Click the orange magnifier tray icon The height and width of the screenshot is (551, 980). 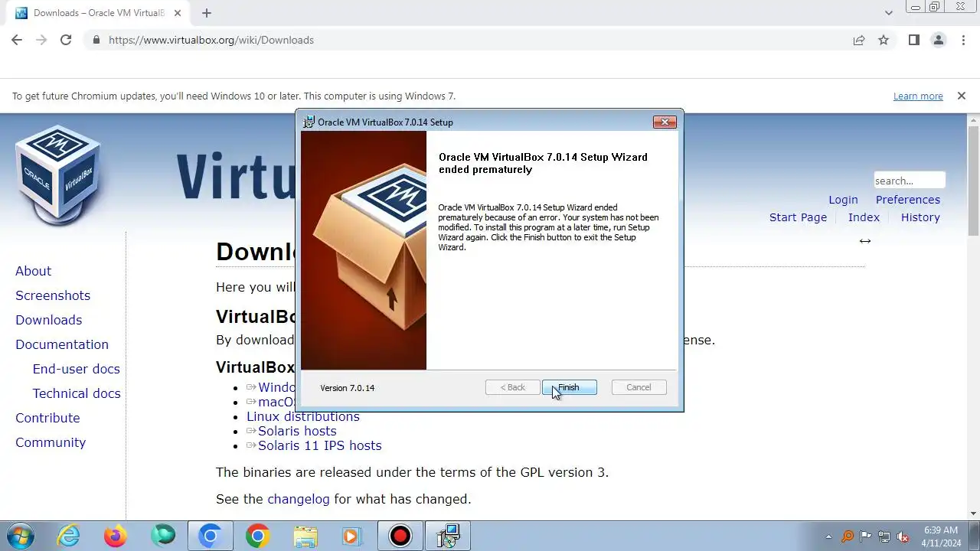[848, 536]
